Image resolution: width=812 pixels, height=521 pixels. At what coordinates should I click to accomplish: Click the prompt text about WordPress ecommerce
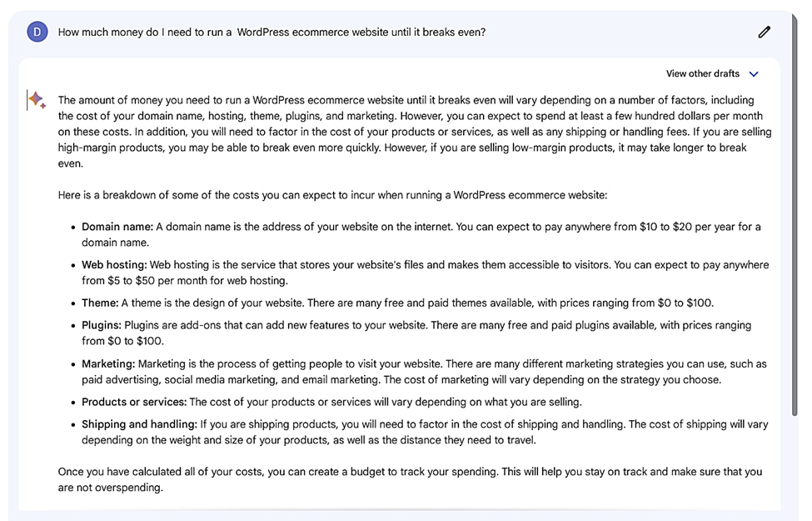271,33
